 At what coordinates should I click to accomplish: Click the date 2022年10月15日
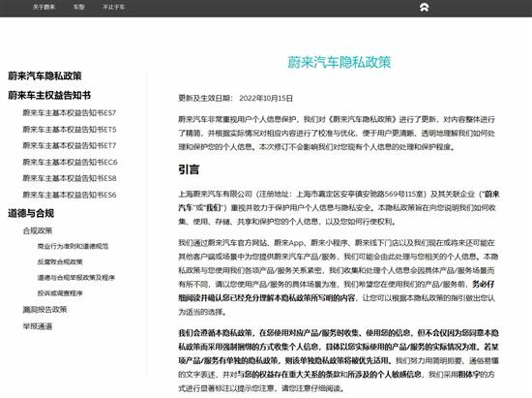pos(266,99)
